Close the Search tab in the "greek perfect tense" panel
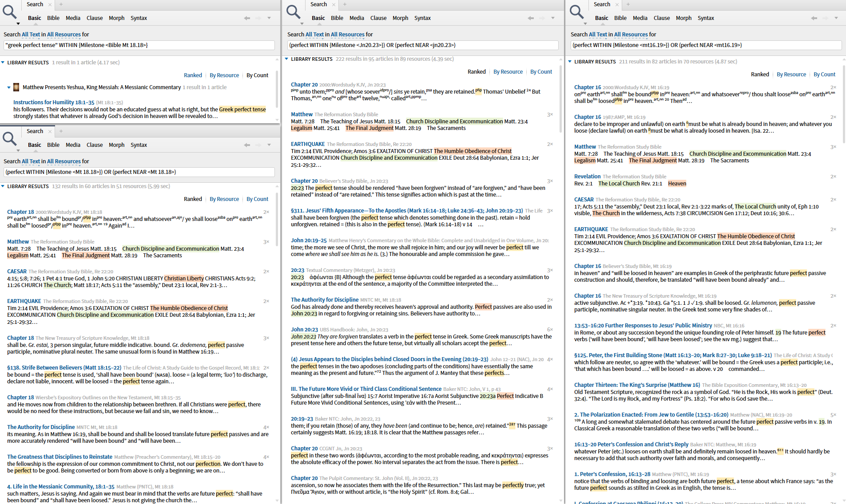This screenshot has width=846, height=504. (50, 4)
